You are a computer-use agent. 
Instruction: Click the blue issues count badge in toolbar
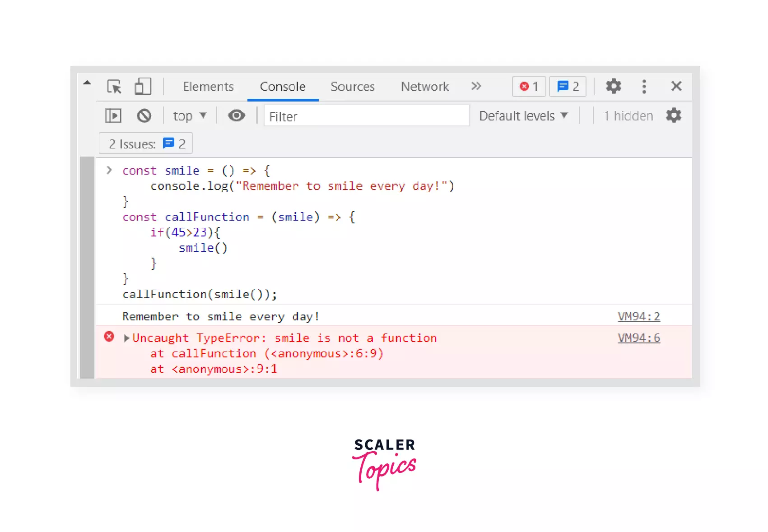[568, 86]
